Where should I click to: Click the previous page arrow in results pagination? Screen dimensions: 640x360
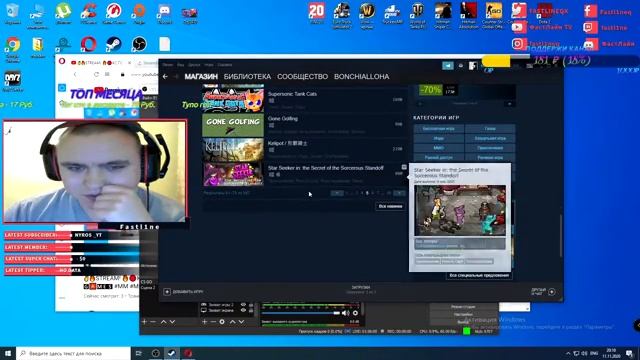click(337, 193)
